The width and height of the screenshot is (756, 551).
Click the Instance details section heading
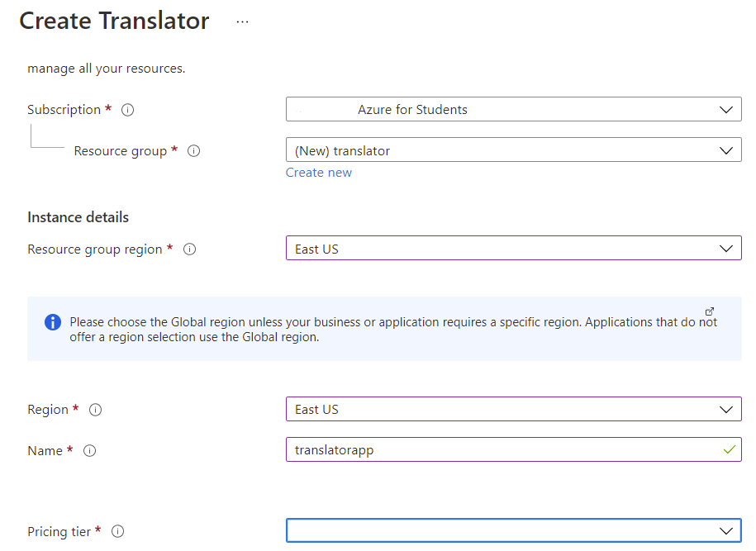click(x=78, y=217)
